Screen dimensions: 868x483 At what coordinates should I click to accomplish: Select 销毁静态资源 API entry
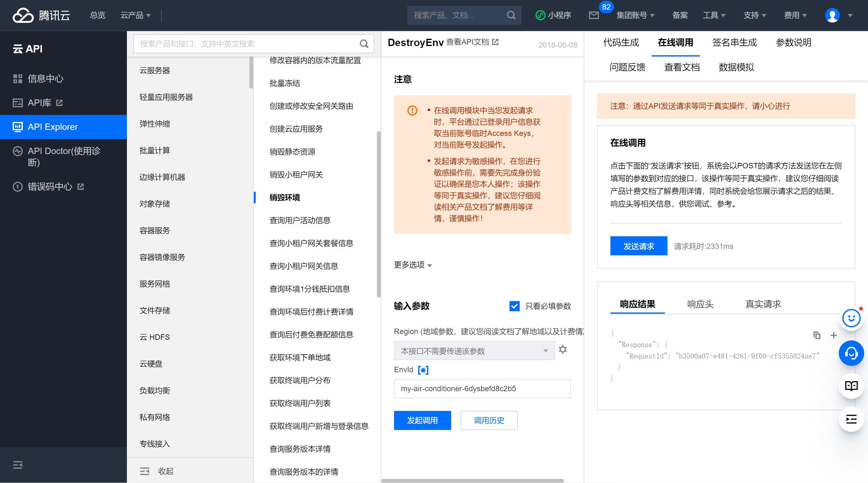(292, 152)
